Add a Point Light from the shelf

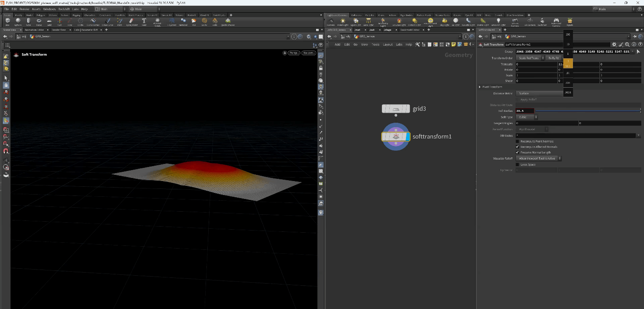[x=343, y=21]
